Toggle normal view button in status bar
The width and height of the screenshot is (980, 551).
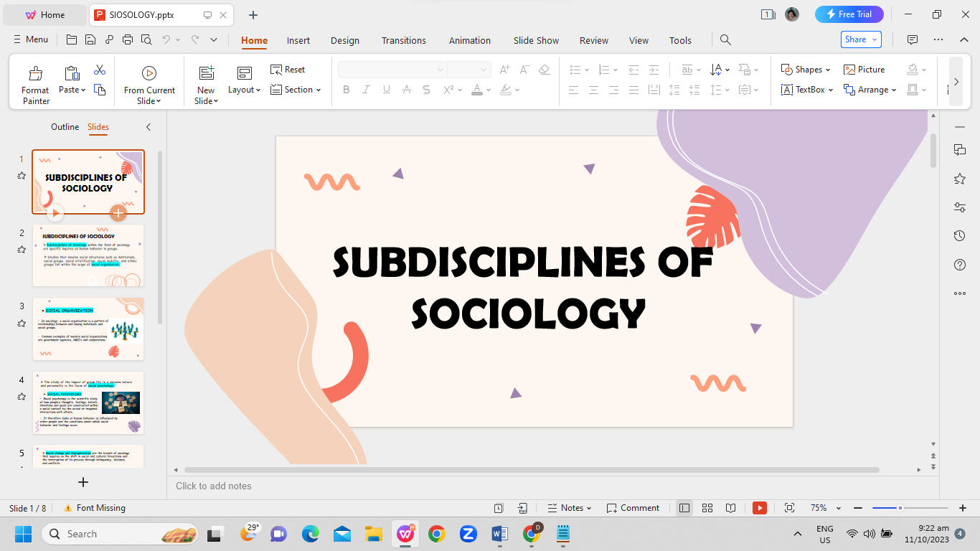(684, 508)
